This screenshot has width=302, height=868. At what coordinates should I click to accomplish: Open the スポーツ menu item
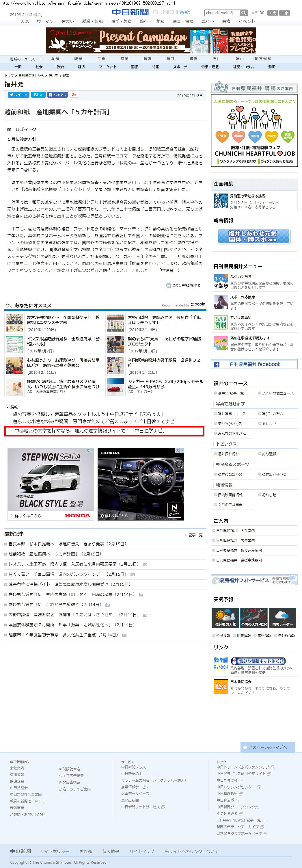click(180, 67)
